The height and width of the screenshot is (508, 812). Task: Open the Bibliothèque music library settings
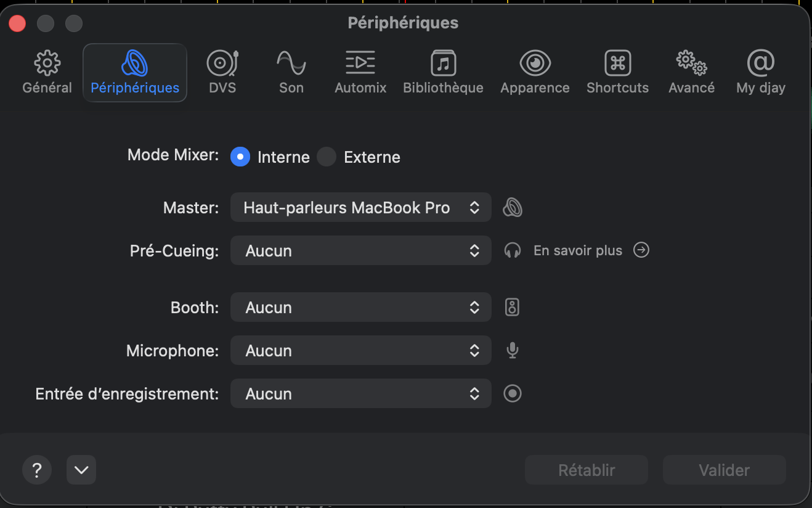[x=443, y=72]
